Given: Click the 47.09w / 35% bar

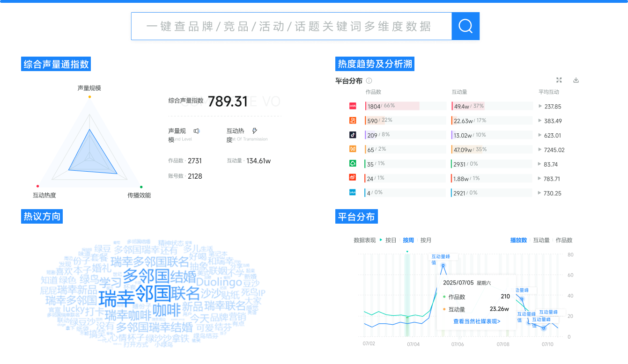Looking at the screenshot, I should click(x=492, y=150).
